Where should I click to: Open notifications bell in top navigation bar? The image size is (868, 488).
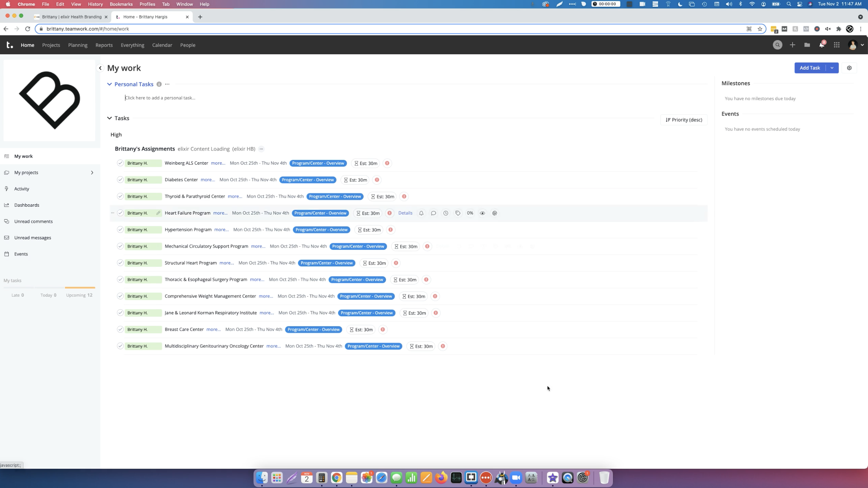[x=821, y=45]
